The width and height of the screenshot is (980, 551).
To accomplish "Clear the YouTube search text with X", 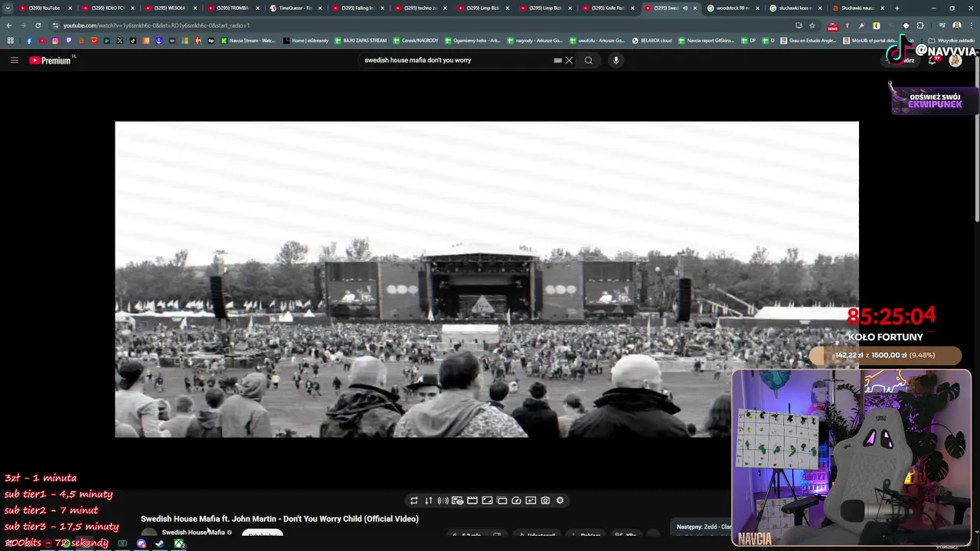I will (x=569, y=60).
